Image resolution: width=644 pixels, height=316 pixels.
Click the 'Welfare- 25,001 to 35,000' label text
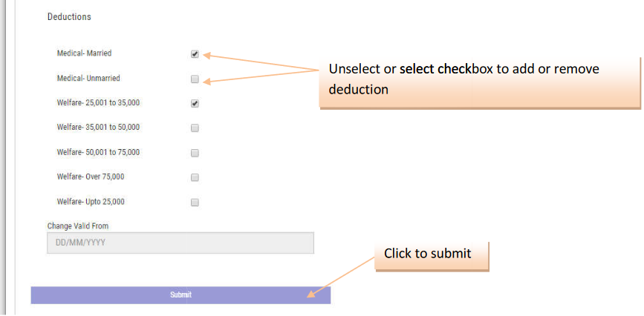pos(98,102)
